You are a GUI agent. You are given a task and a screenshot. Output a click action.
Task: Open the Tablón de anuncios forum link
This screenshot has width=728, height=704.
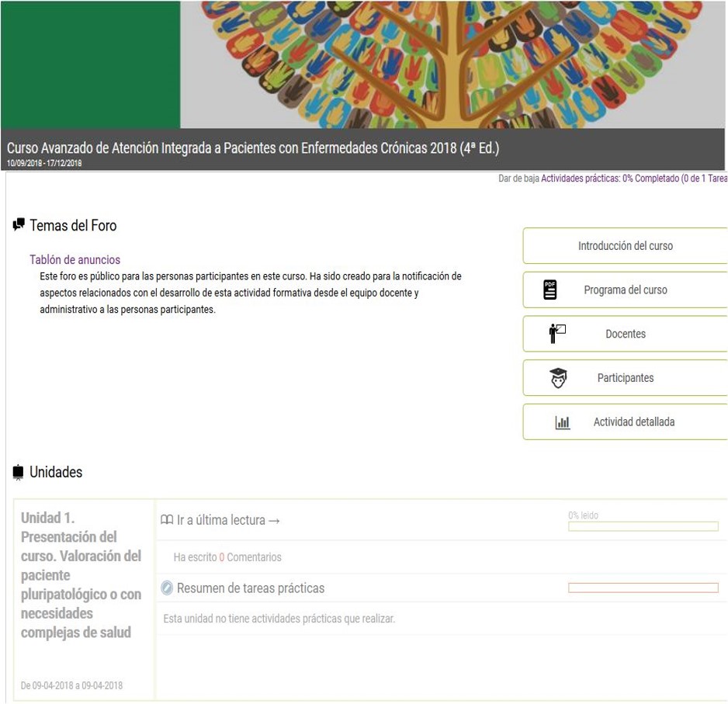point(75,259)
